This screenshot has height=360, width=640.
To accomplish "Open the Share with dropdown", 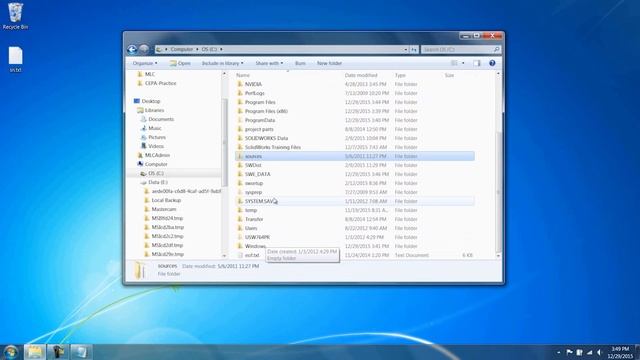I will (x=269, y=63).
